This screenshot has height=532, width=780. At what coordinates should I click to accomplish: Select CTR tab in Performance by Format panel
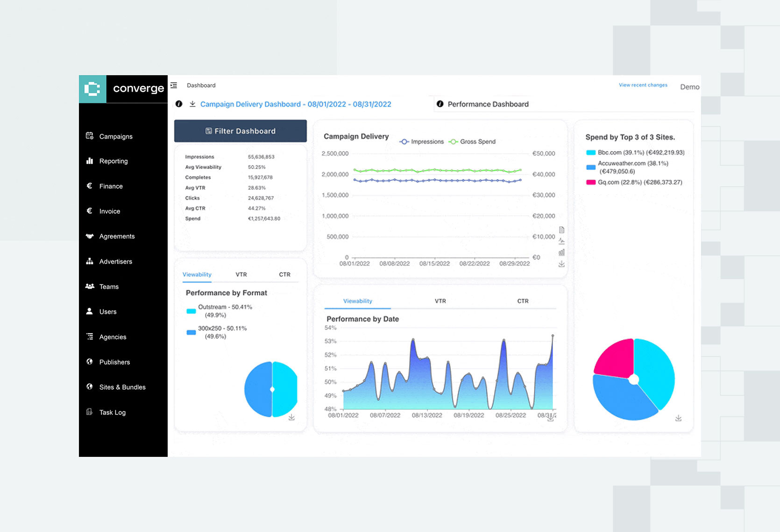pyautogui.click(x=284, y=274)
